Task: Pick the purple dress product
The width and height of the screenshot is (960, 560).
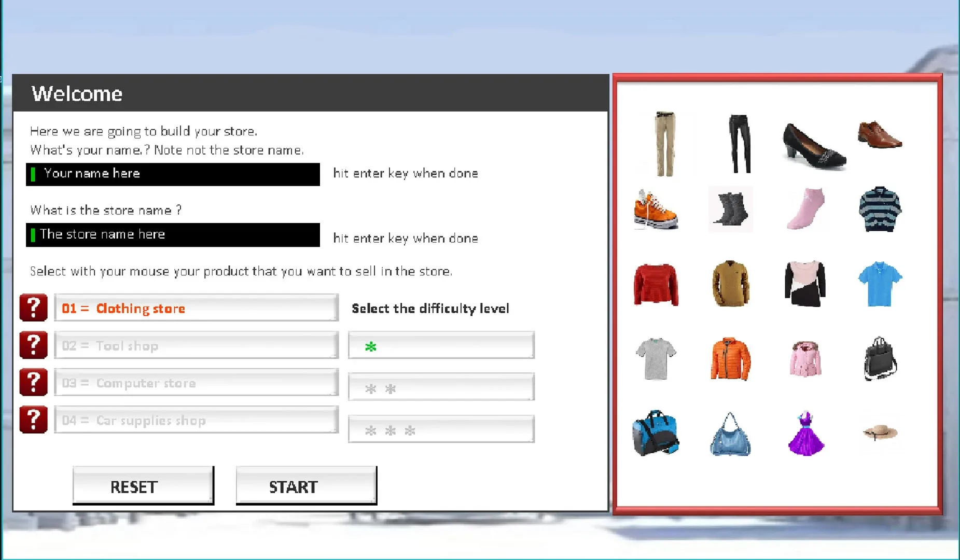Action: click(805, 433)
